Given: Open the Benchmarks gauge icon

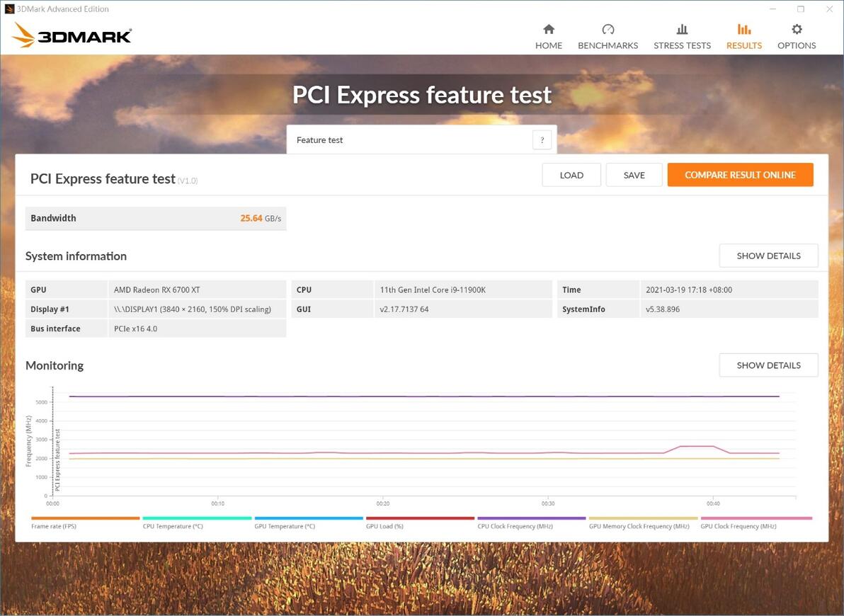Looking at the screenshot, I should click(x=608, y=29).
